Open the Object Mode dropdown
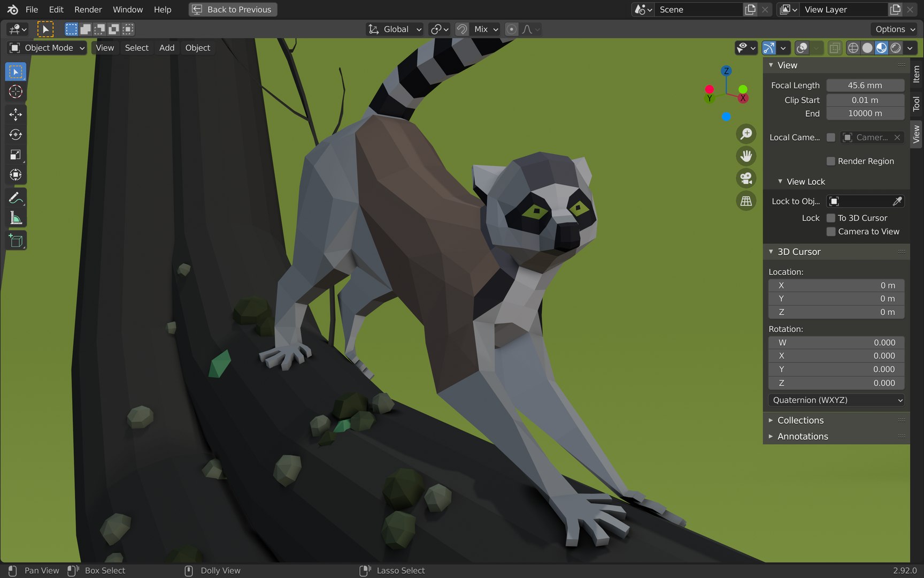Screen dimensions: 924x578 point(47,48)
